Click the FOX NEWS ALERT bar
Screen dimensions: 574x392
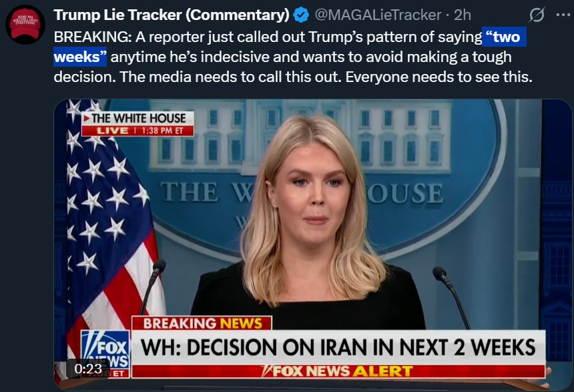click(338, 371)
